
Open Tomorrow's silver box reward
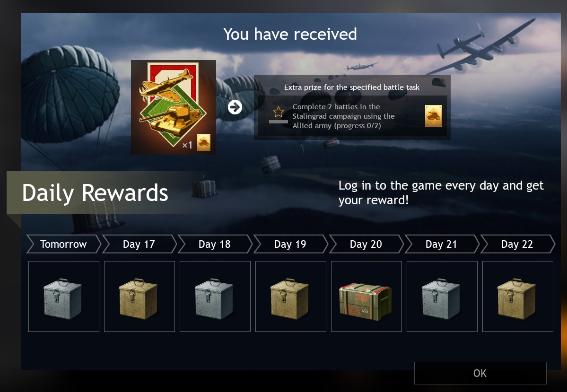(x=64, y=296)
